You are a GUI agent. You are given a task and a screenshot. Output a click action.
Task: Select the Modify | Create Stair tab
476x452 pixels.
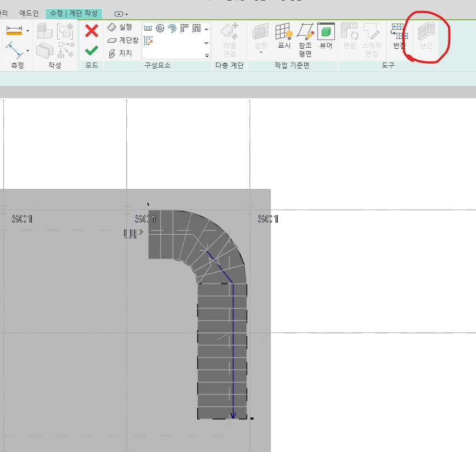click(74, 13)
